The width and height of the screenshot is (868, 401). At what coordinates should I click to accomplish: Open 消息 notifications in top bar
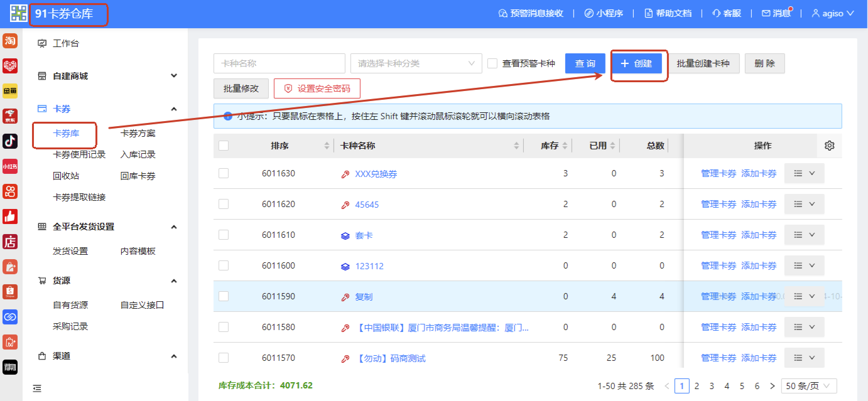pyautogui.click(x=776, y=13)
